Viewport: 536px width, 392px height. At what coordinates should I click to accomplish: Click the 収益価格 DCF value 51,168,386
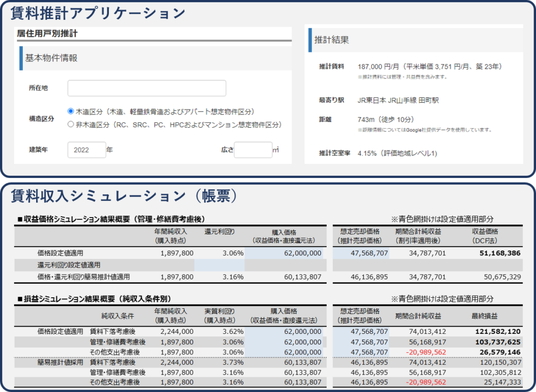click(500, 253)
